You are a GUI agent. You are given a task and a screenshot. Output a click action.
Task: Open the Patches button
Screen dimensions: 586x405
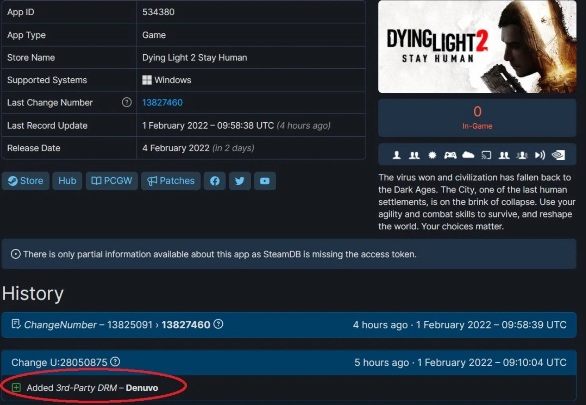[x=171, y=181]
